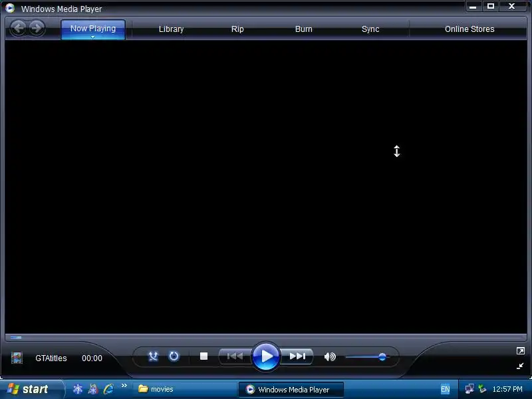The height and width of the screenshot is (399, 532).
Task: Switch to compact mode
Action: 520,366
